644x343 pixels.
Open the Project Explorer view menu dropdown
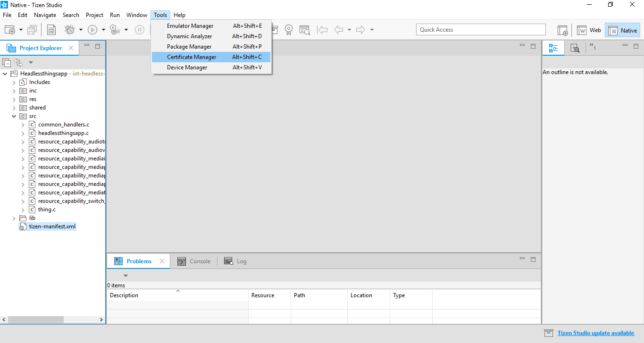(31, 62)
